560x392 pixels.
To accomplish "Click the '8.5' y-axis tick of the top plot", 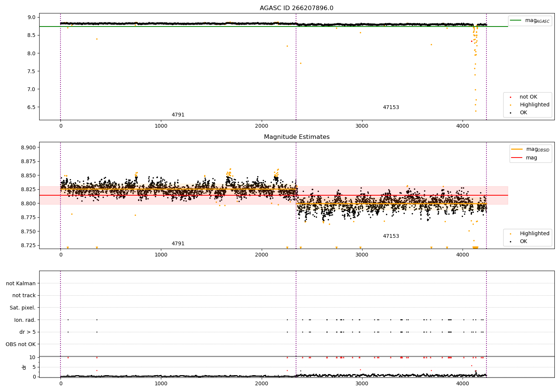I will coord(31,35).
